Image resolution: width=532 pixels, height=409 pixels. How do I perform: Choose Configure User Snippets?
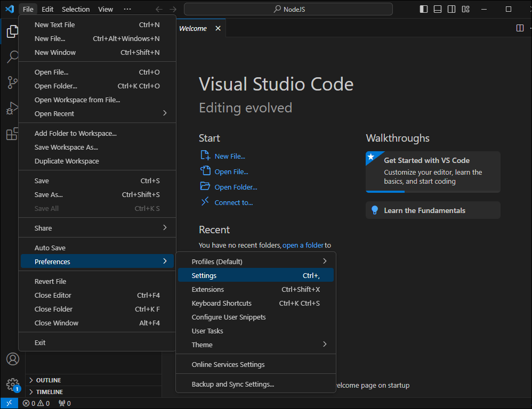coord(256,317)
